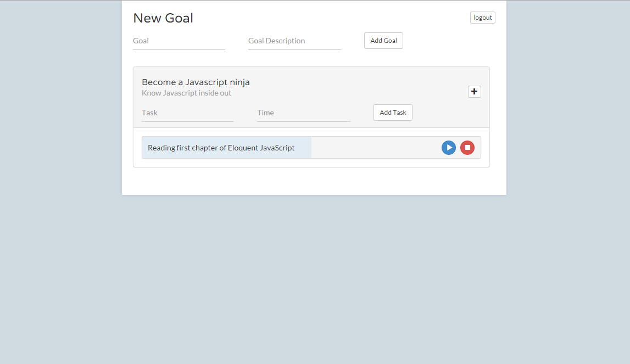Stop the task using the red stop button
This screenshot has height=364, width=630.
467,148
